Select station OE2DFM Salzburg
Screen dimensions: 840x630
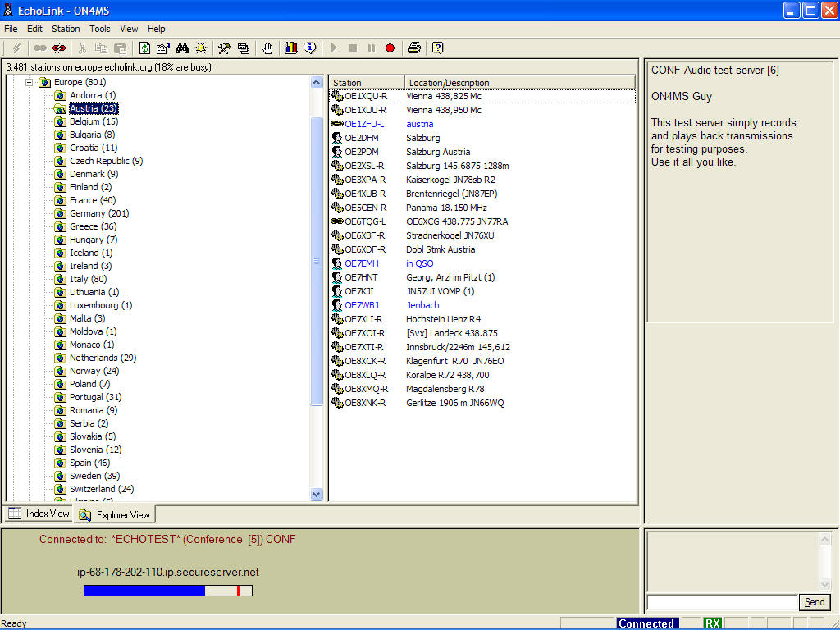(x=362, y=138)
